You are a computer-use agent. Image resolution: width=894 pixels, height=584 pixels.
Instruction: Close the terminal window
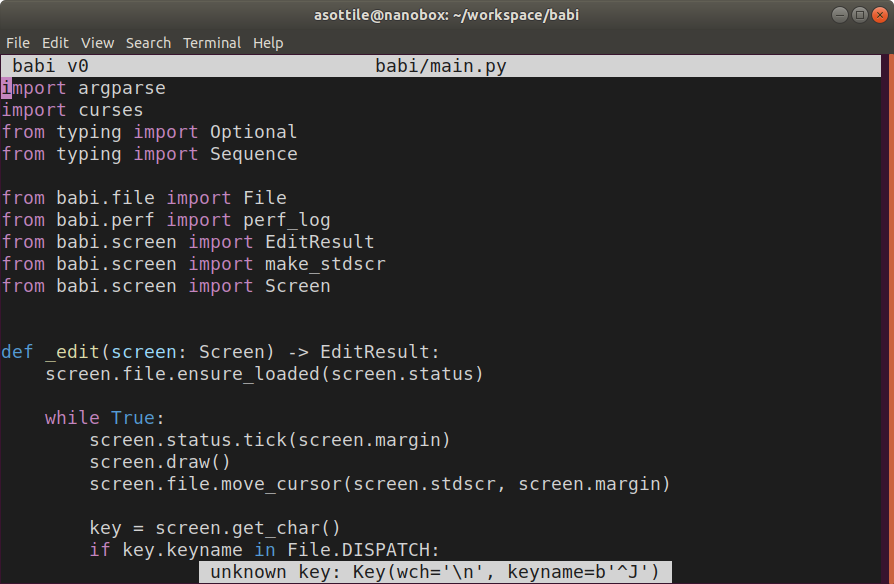880,15
